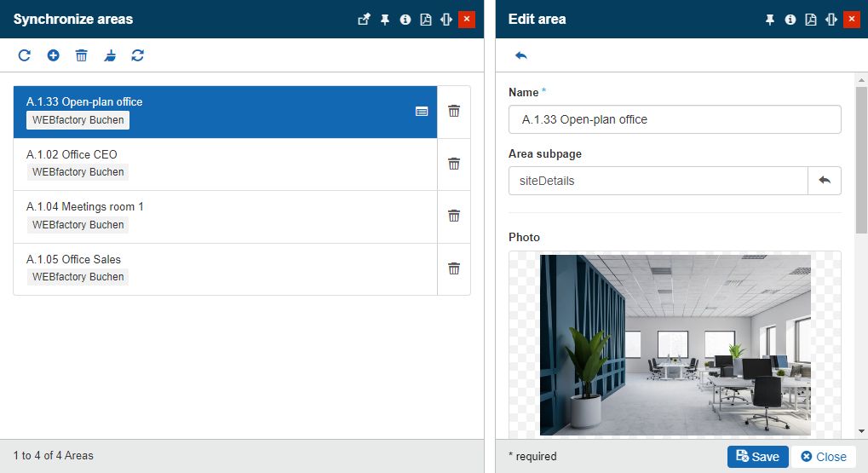This screenshot has height=473, width=868.
Task: Click the synchronize arrows icon
Action: tap(138, 55)
